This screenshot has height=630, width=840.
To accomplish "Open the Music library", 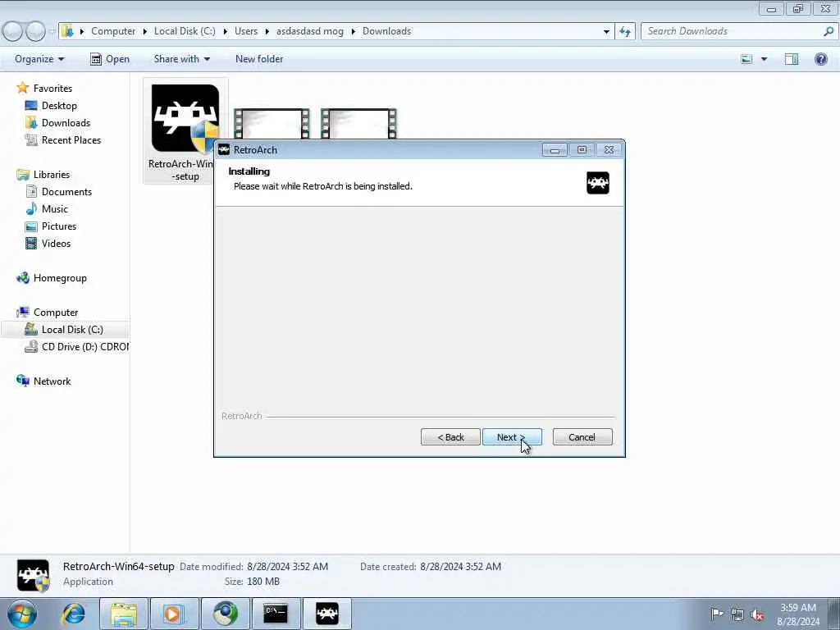I will 55,209.
